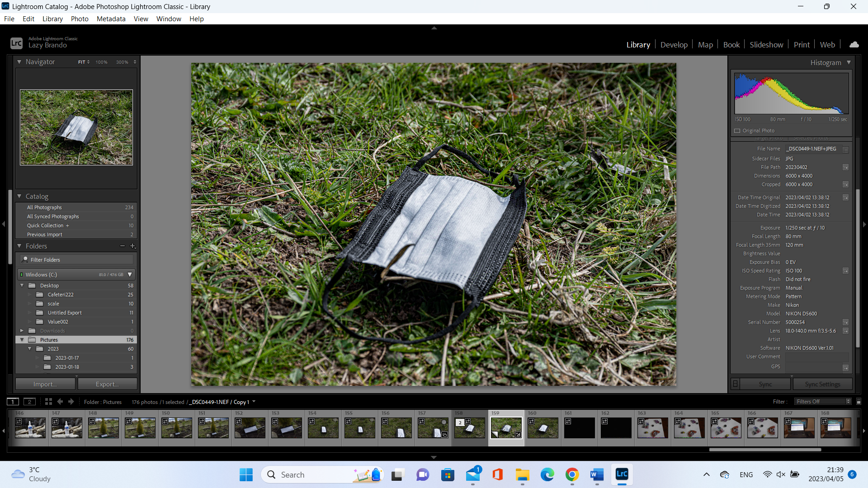The width and height of the screenshot is (868, 488).
Task: Toggle the filter lock switch at filmstrip right
Action: pyautogui.click(x=859, y=402)
